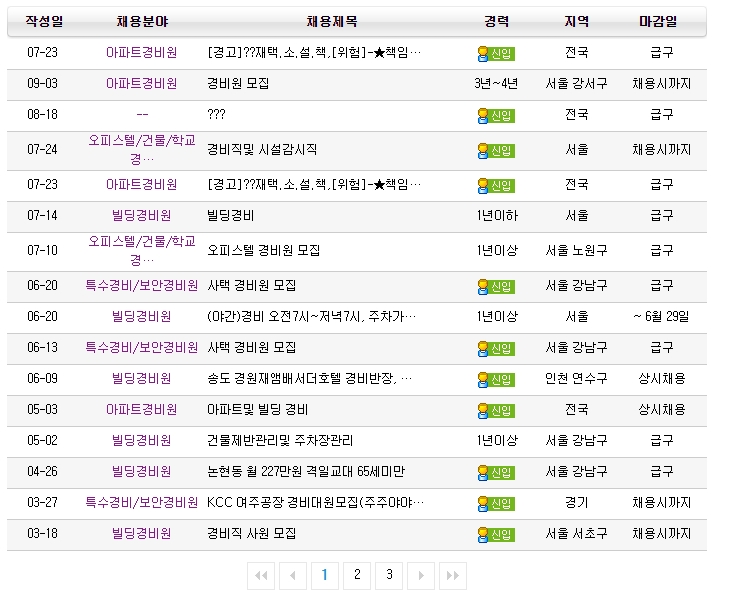Open the 논현동 월 227만원 격일교대 posting
Viewport: 735px width, 604px height.
point(306,471)
